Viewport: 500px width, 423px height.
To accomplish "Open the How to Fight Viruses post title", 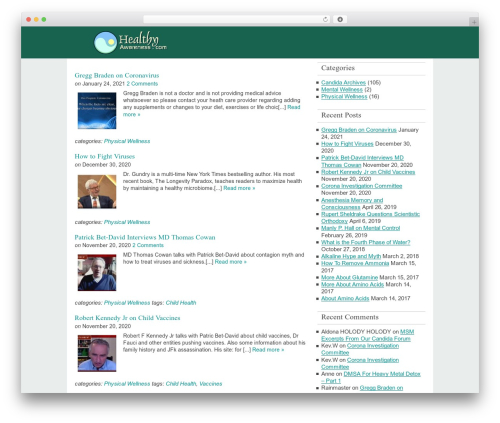I will [105, 156].
